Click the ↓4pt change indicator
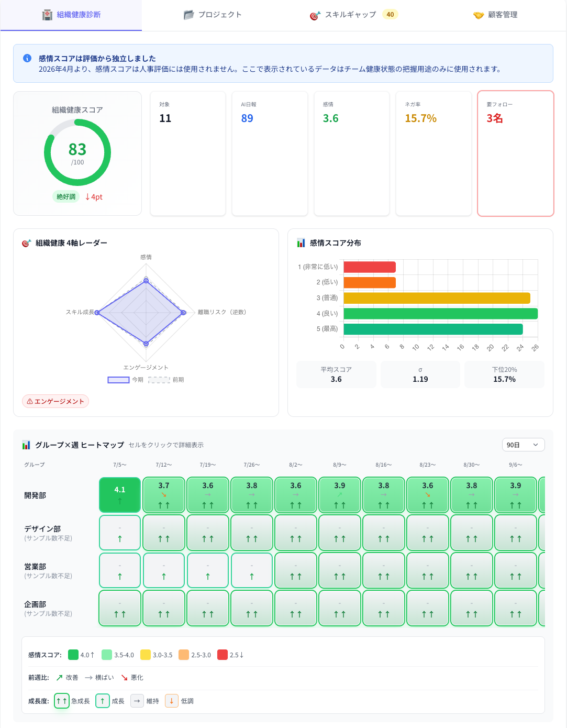Image resolution: width=567 pixels, height=728 pixels. click(94, 197)
